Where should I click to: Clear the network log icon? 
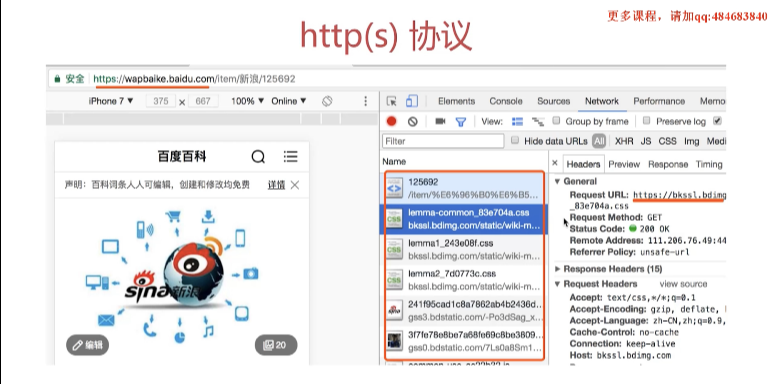click(412, 121)
